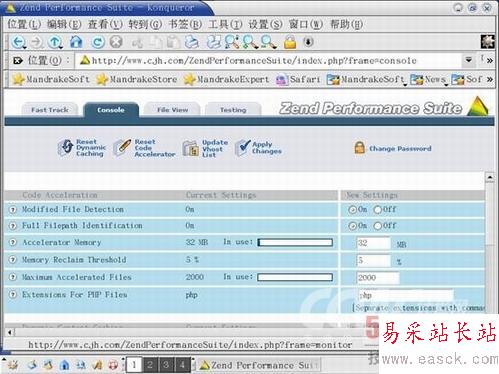499x374 pixels.
Task: Switch to the Testing tab
Action: point(233,110)
